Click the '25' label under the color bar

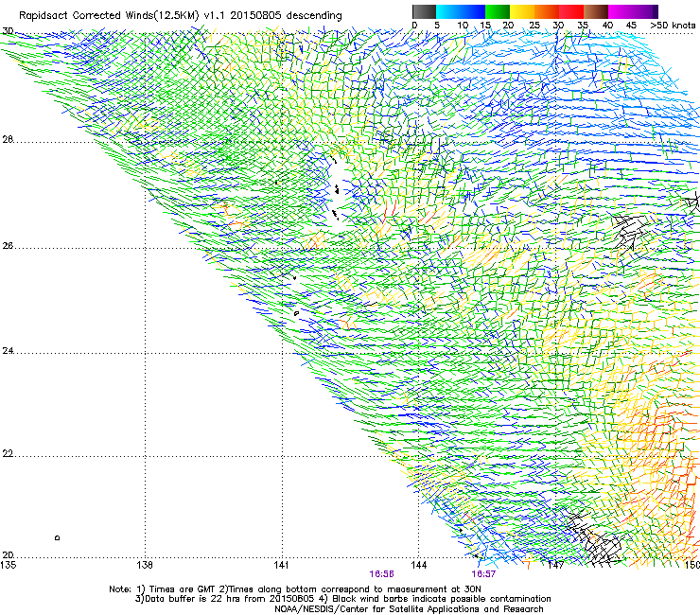(534, 26)
